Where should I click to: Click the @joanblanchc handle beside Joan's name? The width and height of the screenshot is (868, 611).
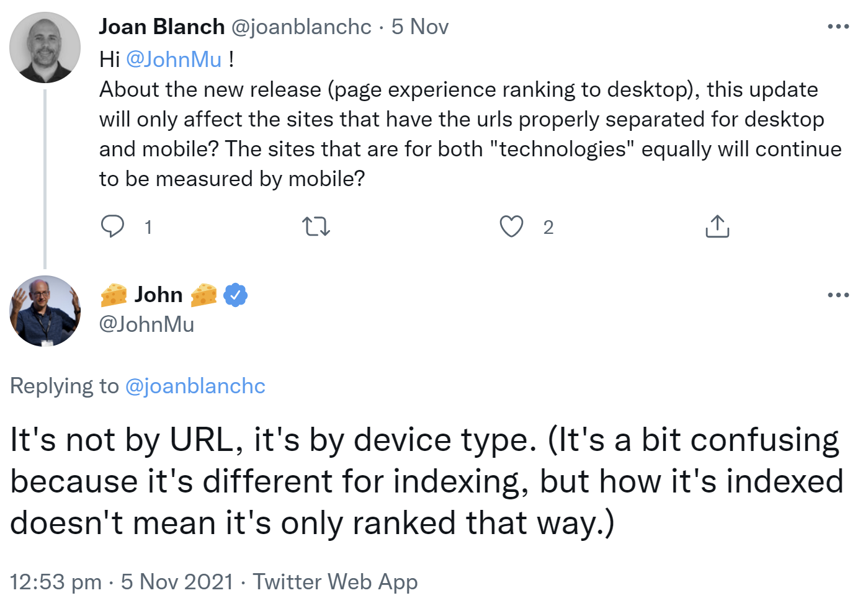pyautogui.click(x=301, y=27)
